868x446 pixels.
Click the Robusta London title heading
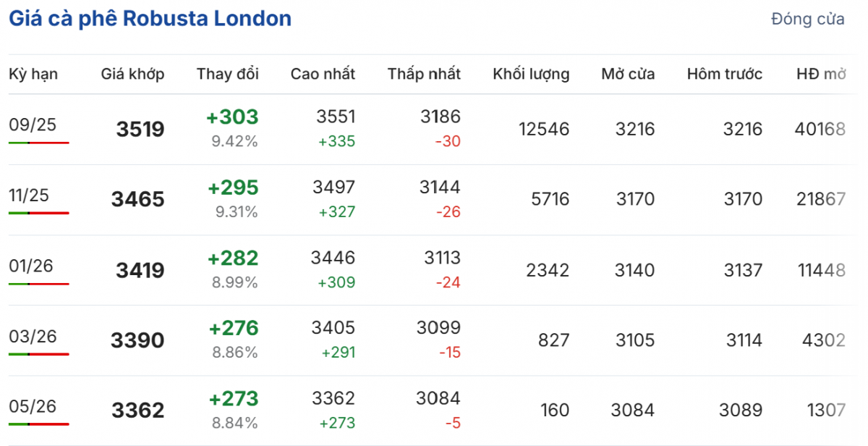(x=150, y=19)
